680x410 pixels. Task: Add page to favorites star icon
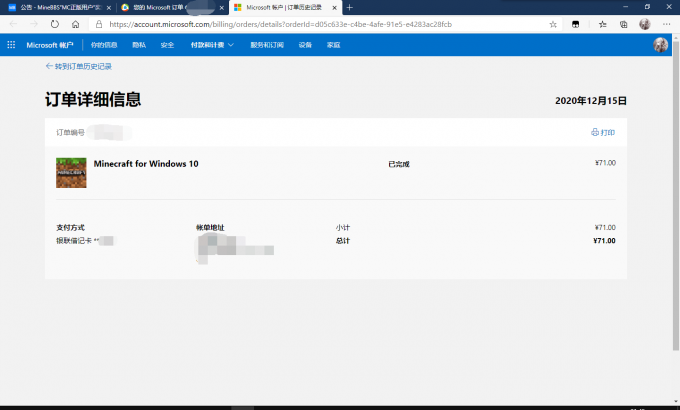553,24
